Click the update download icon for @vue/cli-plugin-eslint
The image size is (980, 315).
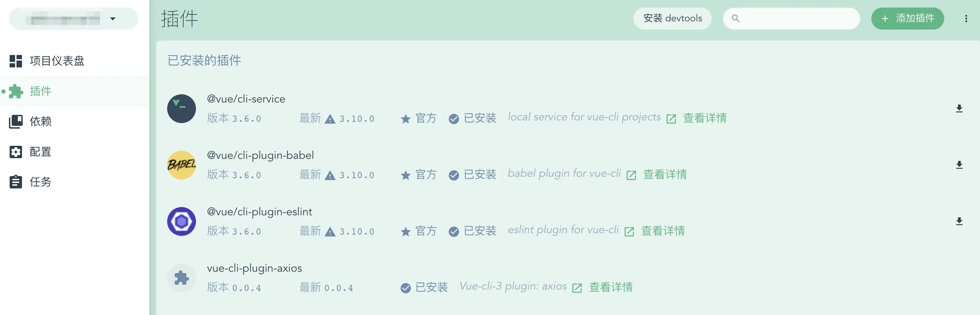[x=959, y=221]
